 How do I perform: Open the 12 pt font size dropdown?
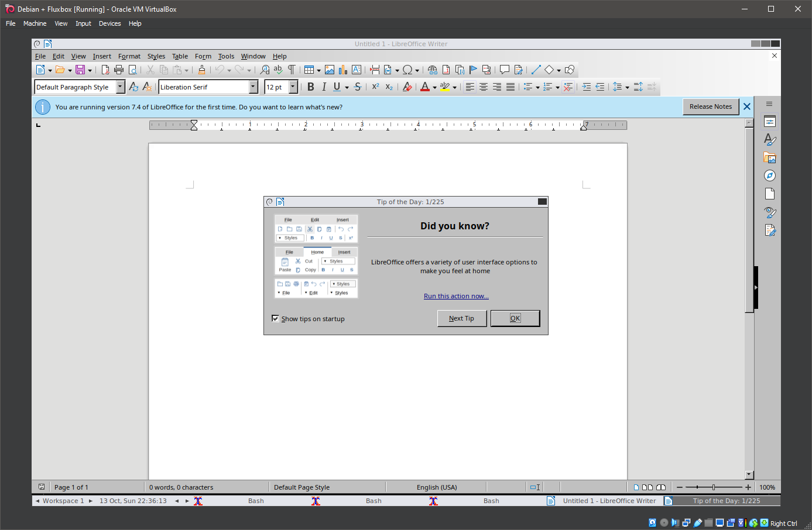[x=293, y=87]
